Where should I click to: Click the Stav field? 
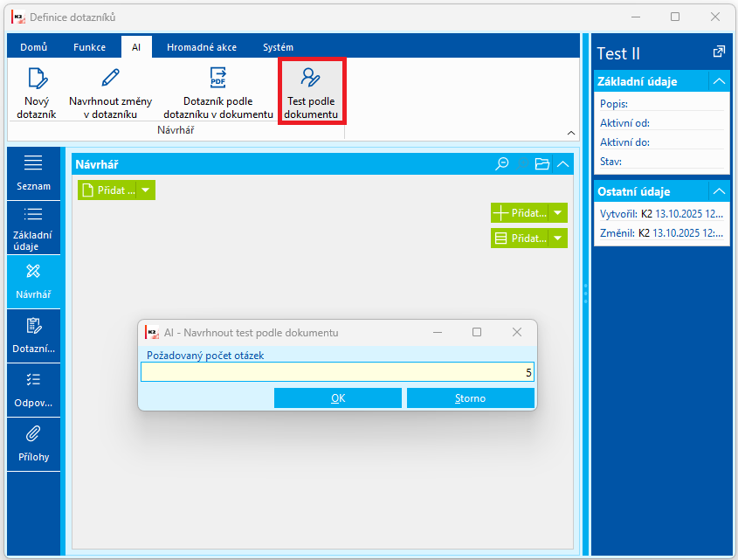pyautogui.click(x=662, y=162)
